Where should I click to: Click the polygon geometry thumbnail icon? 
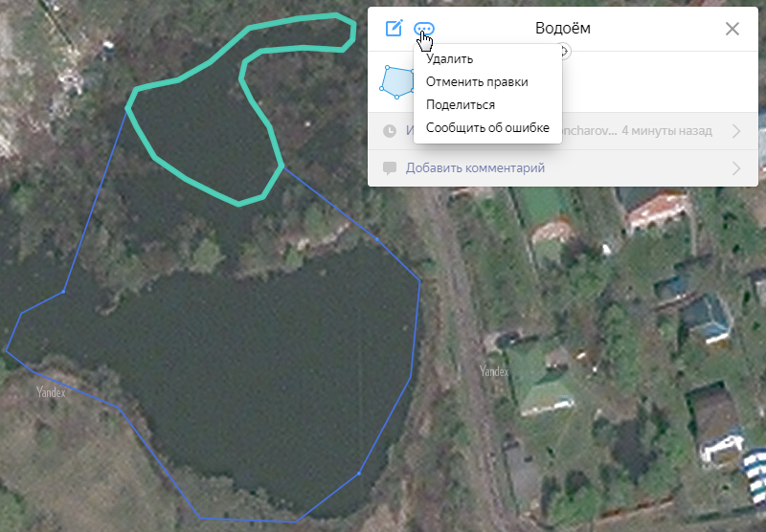click(x=396, y=82)
